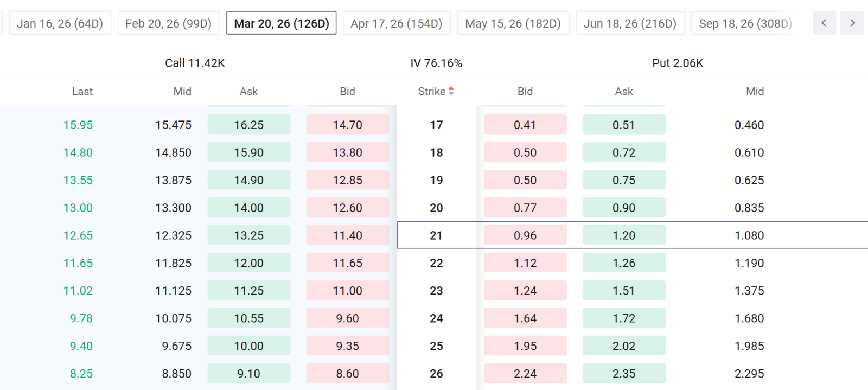Image resolution: width=868 pixels, height=390 pixels.
Task: Click put bid 1.64 at strike 24
Action: (x=525, y=318)
